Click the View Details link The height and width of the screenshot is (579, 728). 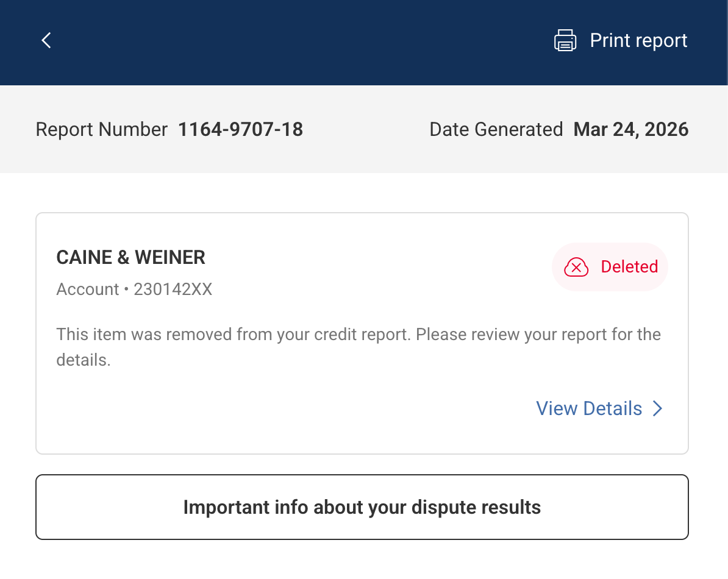pos(589,408)
